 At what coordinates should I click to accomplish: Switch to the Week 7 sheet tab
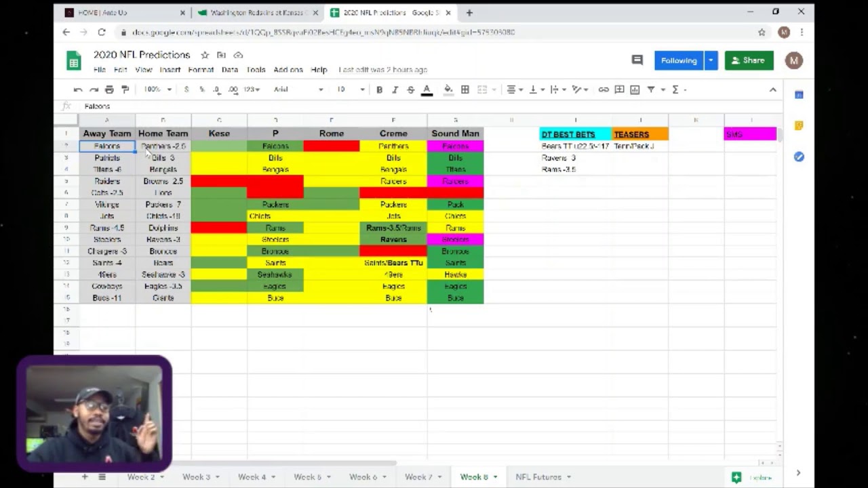418,477
